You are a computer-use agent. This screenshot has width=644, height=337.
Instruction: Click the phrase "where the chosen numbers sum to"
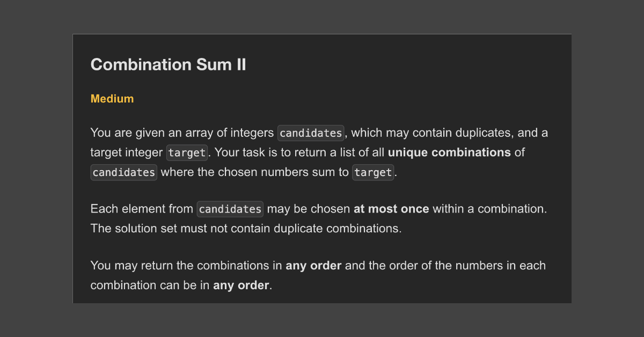click(255, 172)
